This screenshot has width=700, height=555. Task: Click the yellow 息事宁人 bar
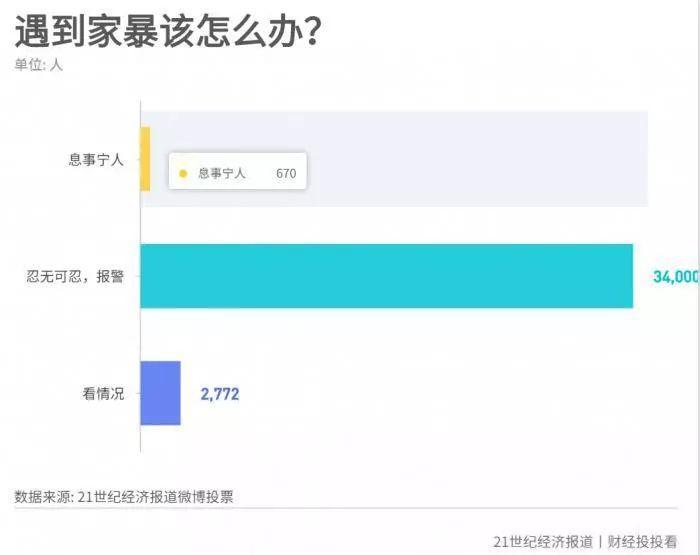tap(145, 159)
